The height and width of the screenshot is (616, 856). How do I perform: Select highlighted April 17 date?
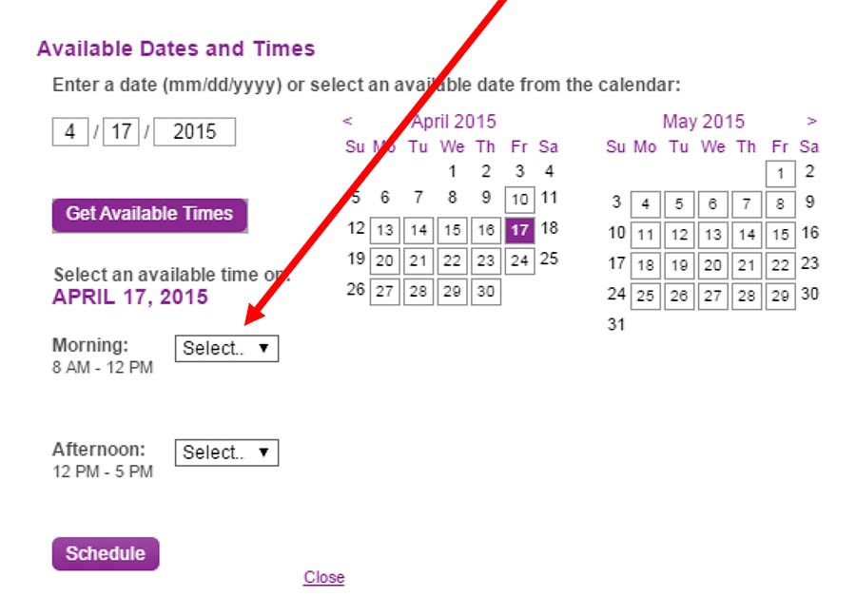[519, 230]
